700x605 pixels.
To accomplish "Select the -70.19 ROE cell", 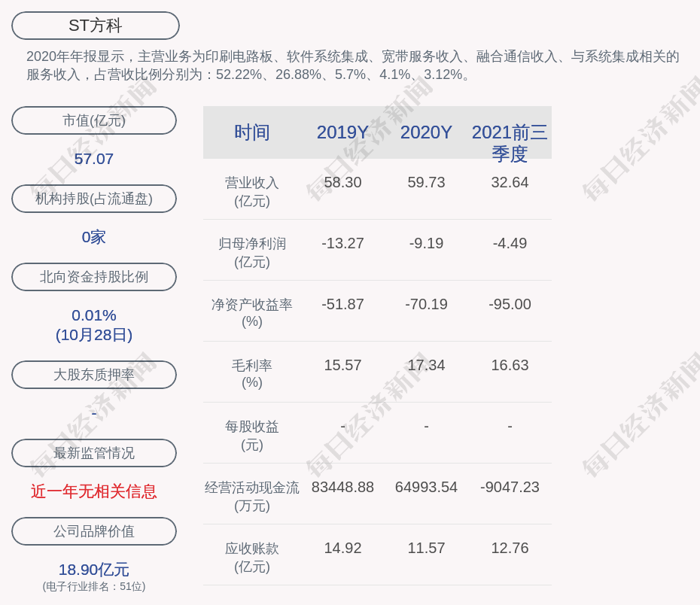I will click(x=426, y=304).
